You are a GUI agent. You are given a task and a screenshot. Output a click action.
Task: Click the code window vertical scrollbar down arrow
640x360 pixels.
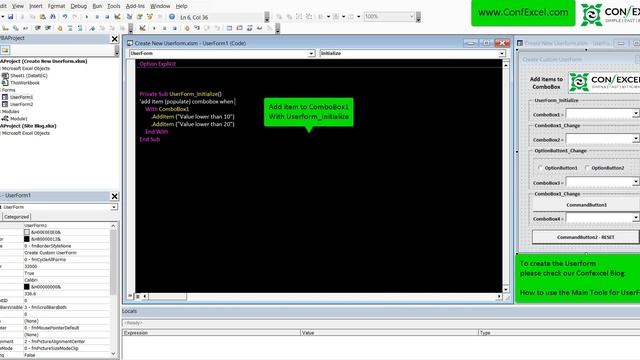point(506,289)
